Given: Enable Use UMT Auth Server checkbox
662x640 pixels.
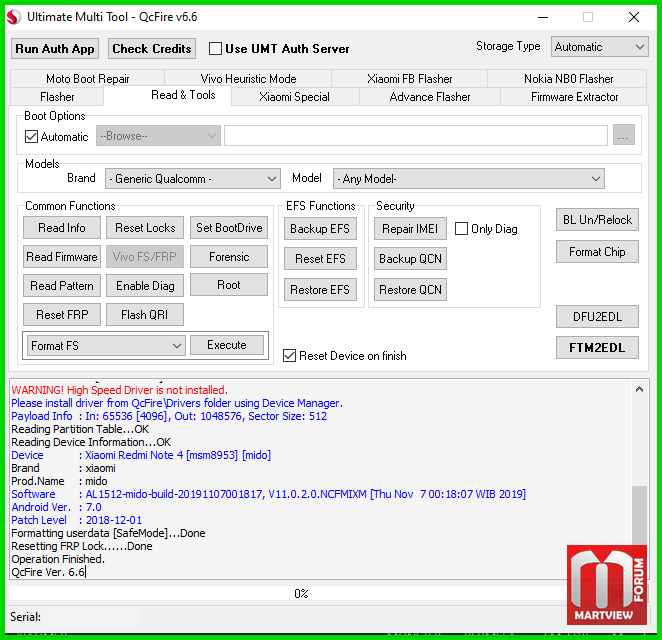Looking at the screenshot, I should click(x=215, y=49).
